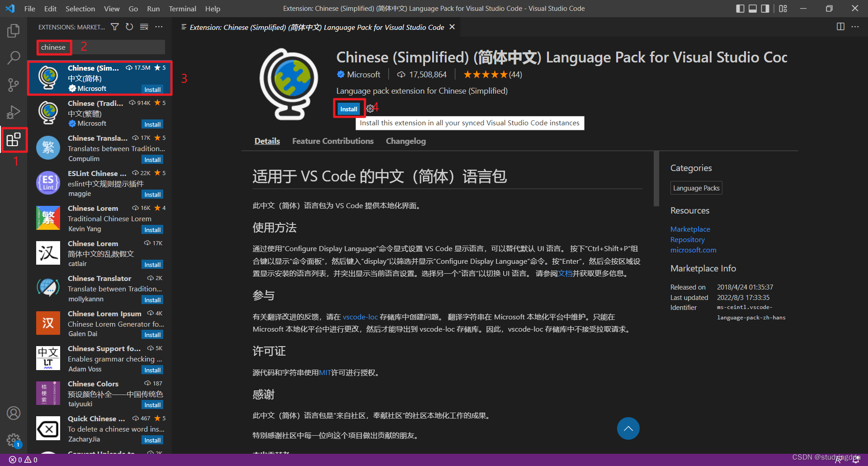Viewport: 868px width, 466px height.
Task: Click the Quick Chinese Deletion extension icon
Action: [48, 428]
